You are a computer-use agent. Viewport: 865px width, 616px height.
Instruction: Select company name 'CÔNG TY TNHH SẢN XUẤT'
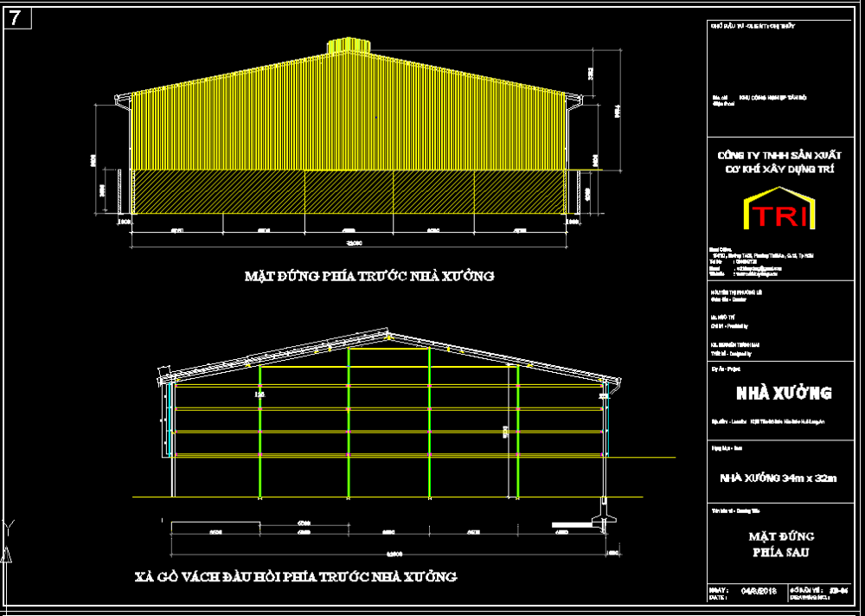[779, 156]
